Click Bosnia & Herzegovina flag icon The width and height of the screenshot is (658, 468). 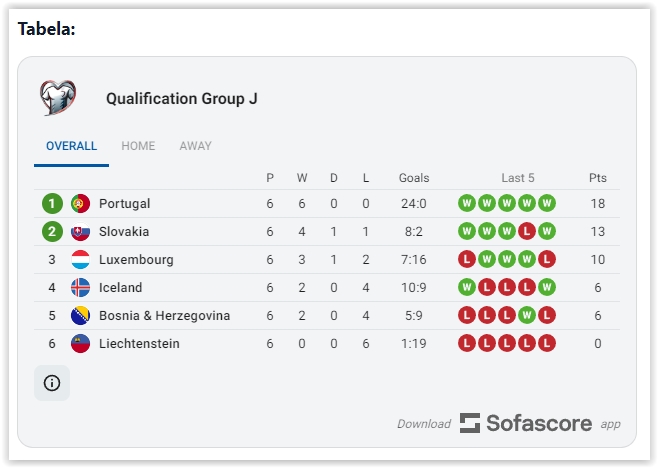[x=81, y=316]
